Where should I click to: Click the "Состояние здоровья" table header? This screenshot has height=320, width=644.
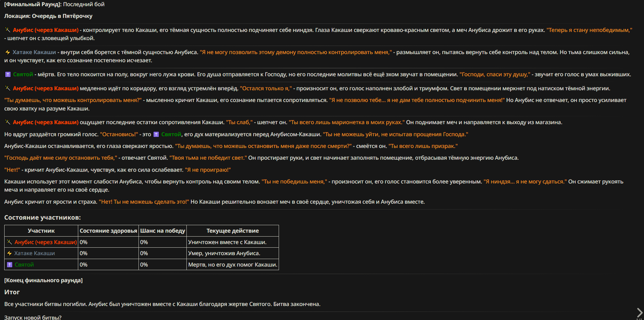[108, 231]
